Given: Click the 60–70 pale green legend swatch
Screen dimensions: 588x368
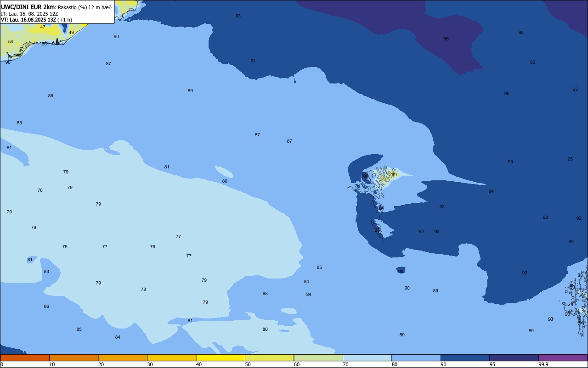Looking at the screenshot, I should click(x=318, y=357).
